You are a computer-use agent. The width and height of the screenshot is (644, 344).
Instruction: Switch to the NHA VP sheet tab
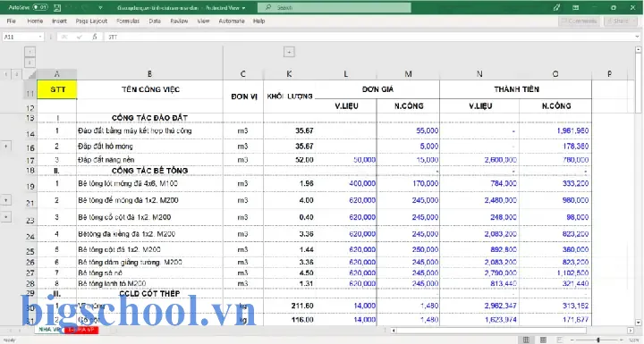pyautogui.click(x=49, y=330)
